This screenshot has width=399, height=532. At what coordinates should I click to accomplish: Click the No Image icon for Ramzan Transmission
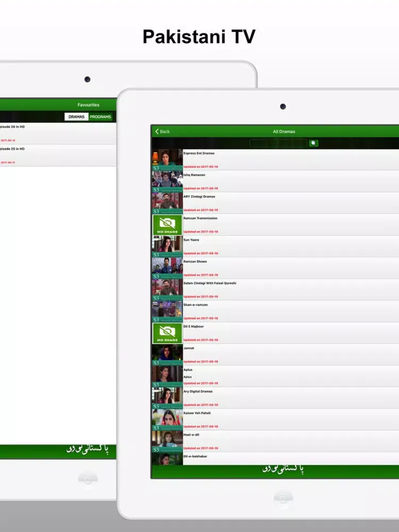(167, 225)
